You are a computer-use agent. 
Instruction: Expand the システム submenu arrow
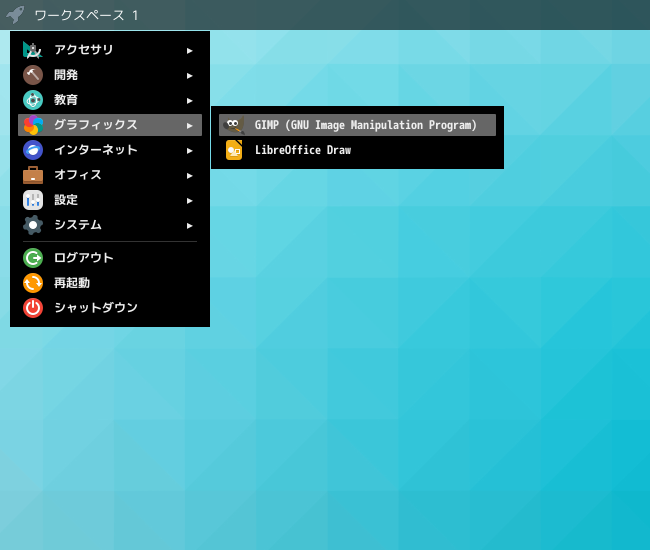[x=189, y=225]
